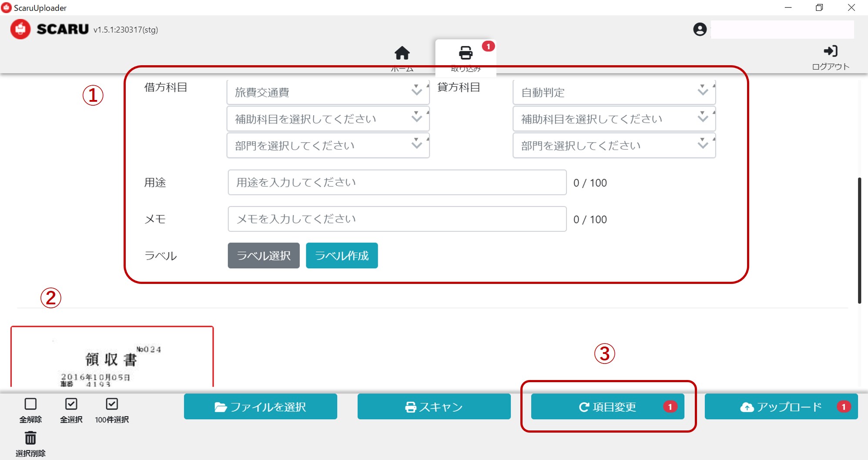
Task: Open the 貸方科目 自動判定 dropdown
Action: (614, 92)
